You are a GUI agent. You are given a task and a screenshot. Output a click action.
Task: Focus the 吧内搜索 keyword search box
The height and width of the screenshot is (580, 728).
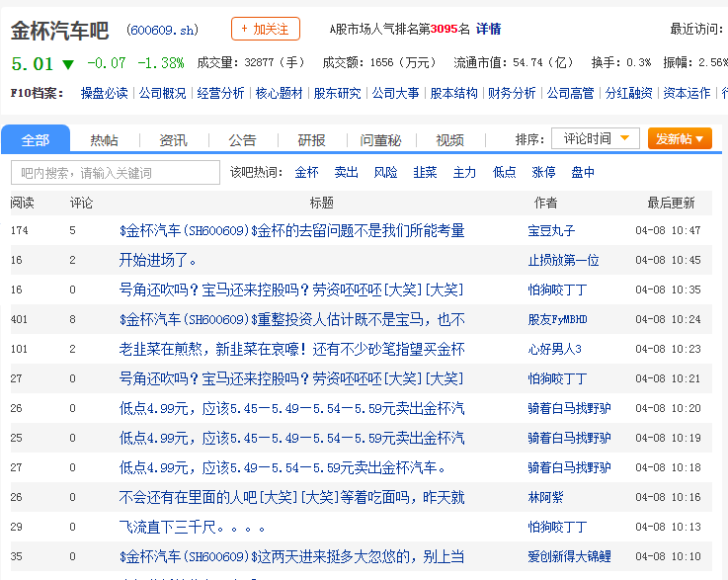pos(116,173)
